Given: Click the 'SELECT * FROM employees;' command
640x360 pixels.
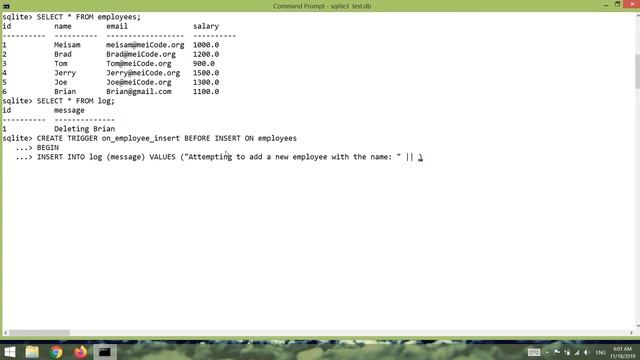Looking at the screenshot, I should 89,17.
